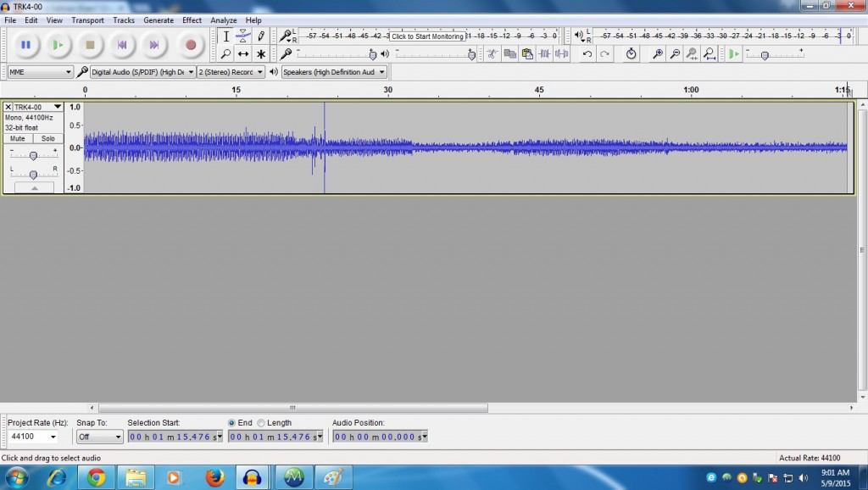Select the End radio button
This screenshot has width=868, height=490.
(x=231, y=423)
